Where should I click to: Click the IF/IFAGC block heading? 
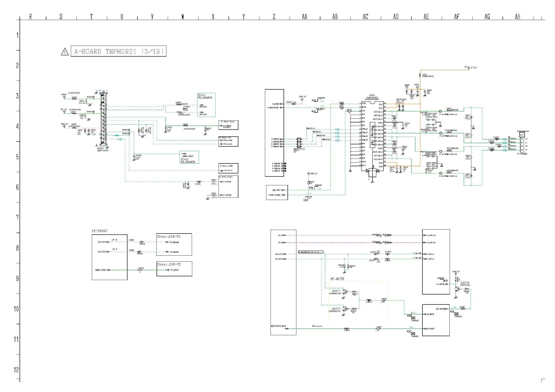coord(99,231)
